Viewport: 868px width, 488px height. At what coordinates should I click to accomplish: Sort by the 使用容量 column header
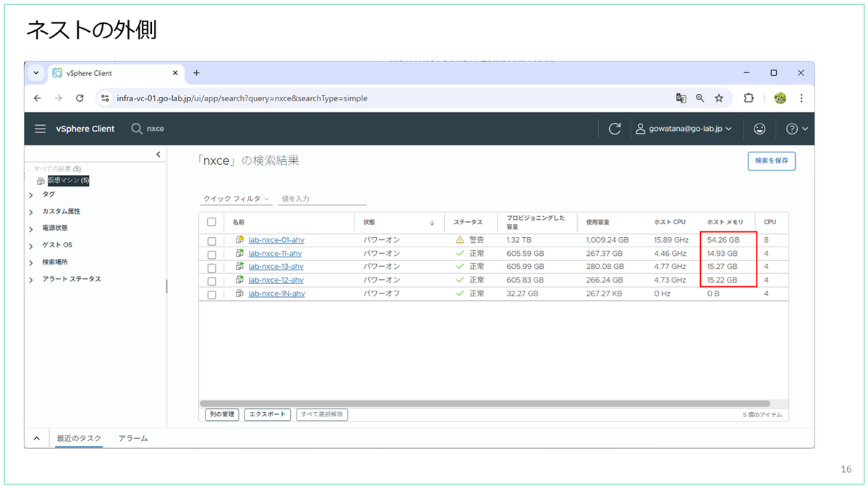click(x=599, y=223)
